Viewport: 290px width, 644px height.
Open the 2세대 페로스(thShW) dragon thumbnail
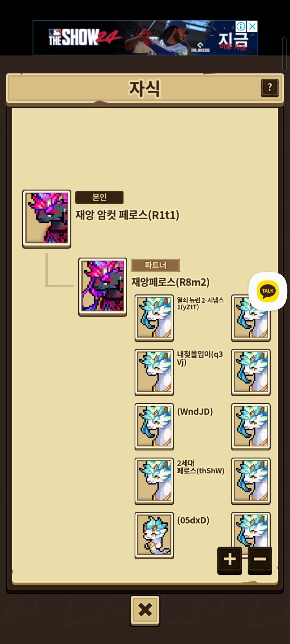154,481
